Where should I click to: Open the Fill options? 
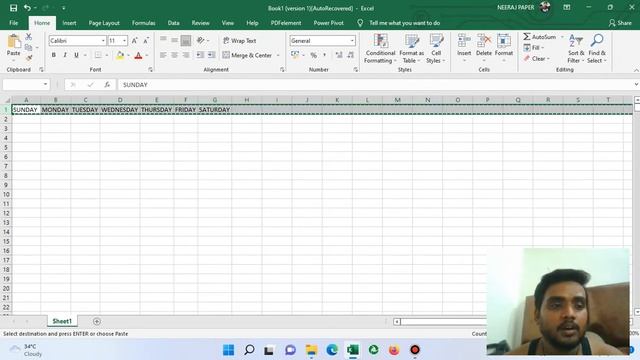click(x=533, y=48)
